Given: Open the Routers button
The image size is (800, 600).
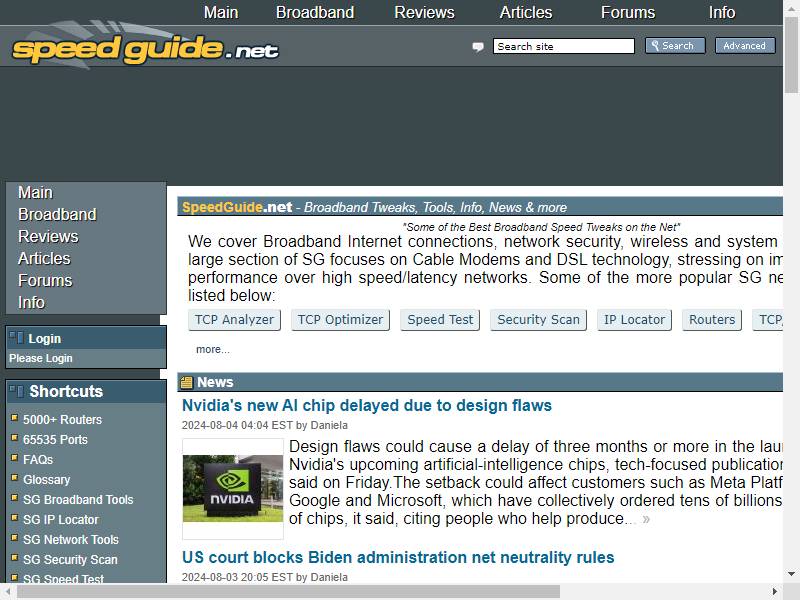Looking at the screenshot, I should pyautogui.click(x=712, y=320).
